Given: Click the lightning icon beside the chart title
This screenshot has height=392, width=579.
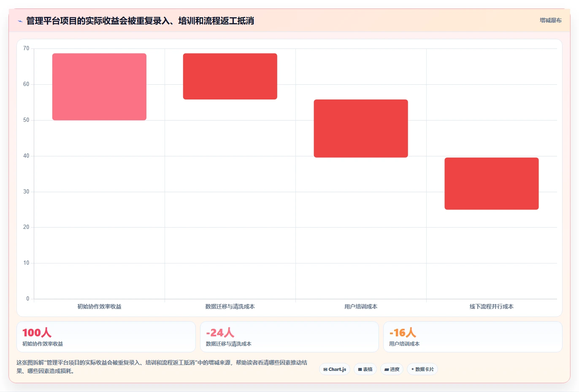Looking at the screenshot, I should (x=20, y=21).
